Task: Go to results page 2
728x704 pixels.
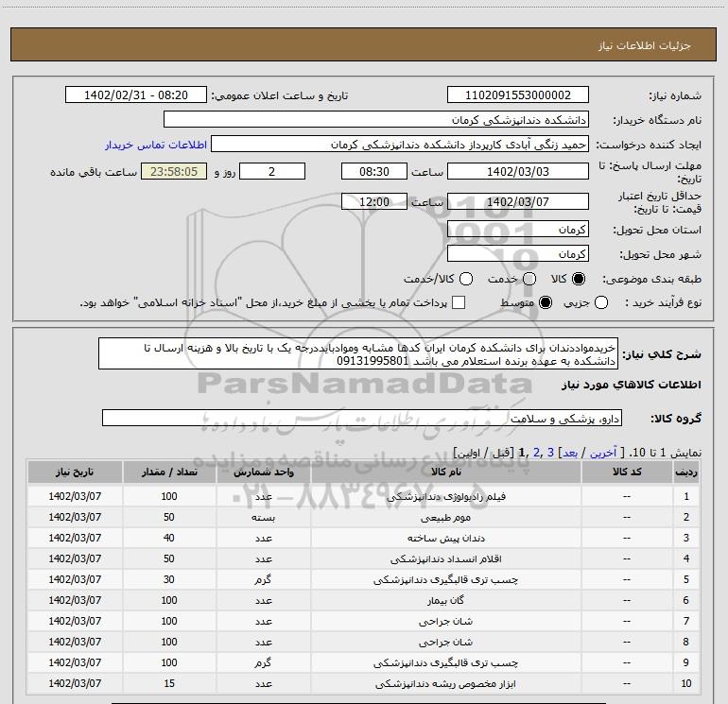Action: [537, 453]
